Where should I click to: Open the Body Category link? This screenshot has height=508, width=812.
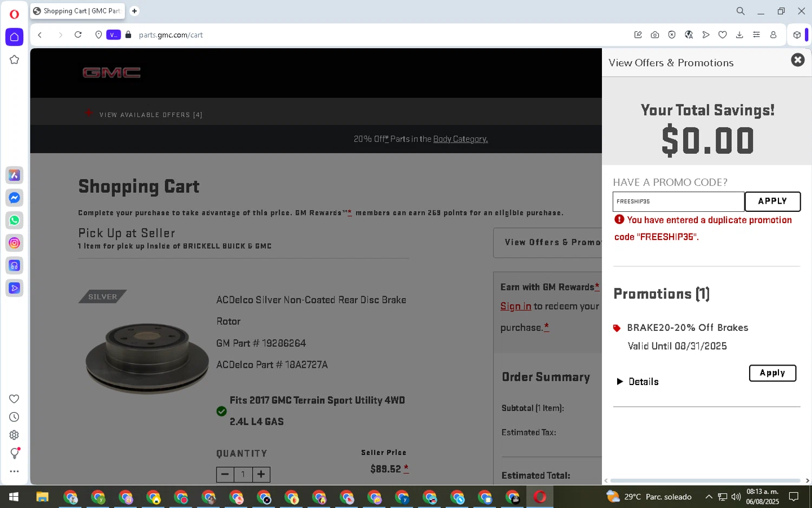(x=460, y=139)
